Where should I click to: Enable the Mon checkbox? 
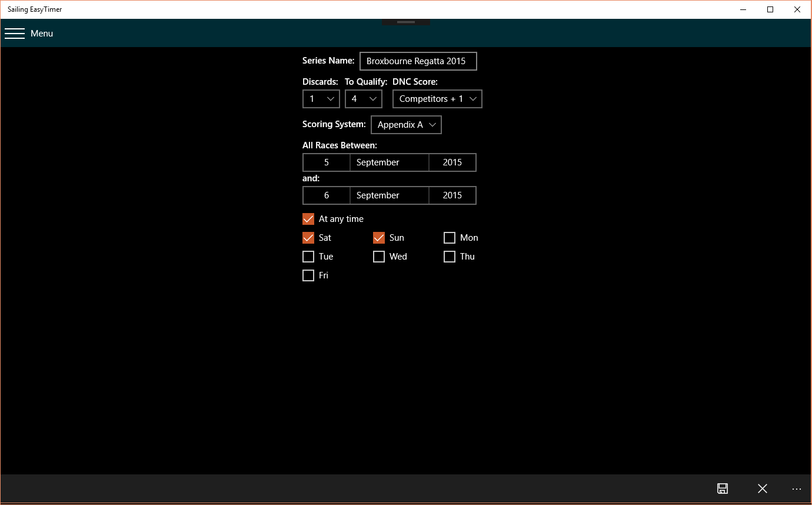450,237
